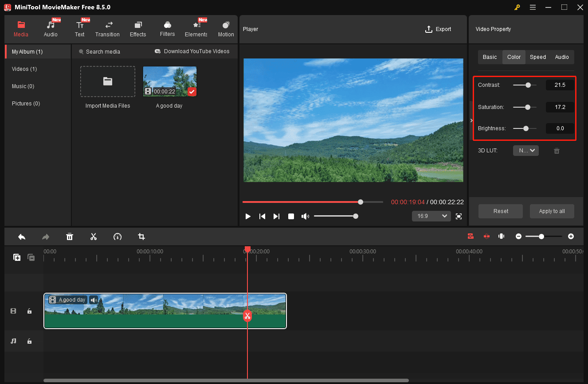Split the clip with the scissors tool
The height and width of the screenshot is (384, 588).
coord(94,237)
